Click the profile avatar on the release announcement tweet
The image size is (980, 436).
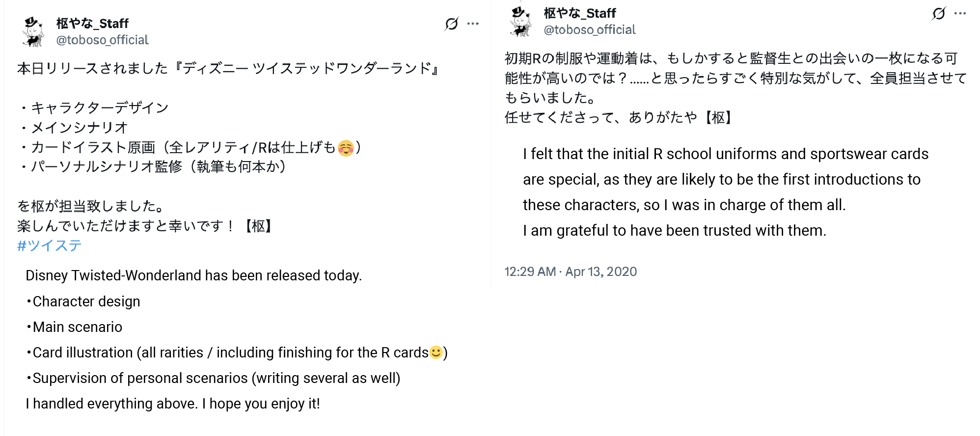click(x=33, y=32)
